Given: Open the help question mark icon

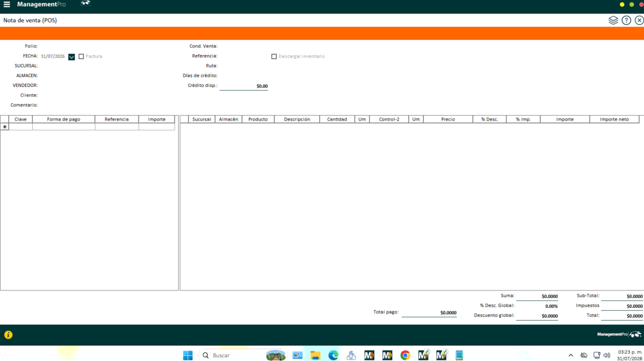Looking at the screenshot, I should (626, 20).
